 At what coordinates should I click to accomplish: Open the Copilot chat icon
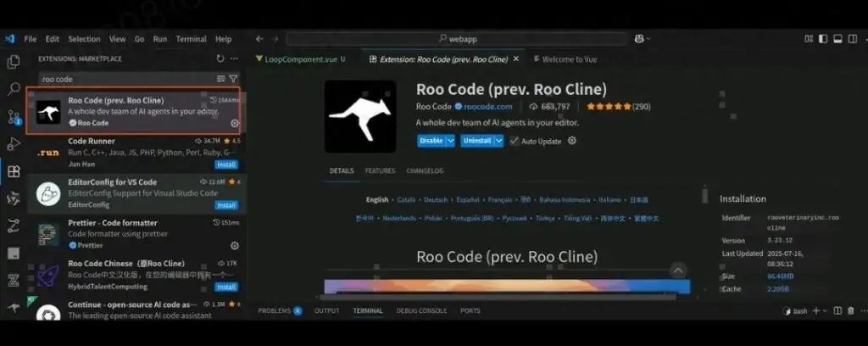[639, 39]
